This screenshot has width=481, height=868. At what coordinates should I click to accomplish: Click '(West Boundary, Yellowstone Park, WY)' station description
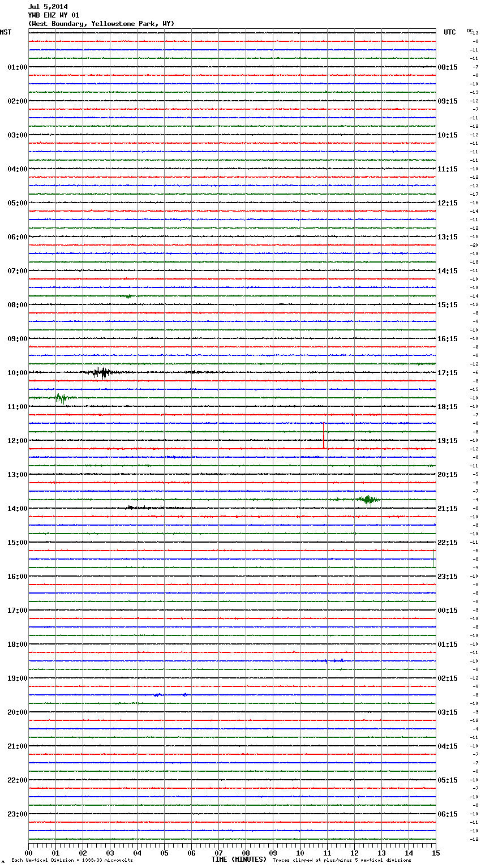point(101,24)
